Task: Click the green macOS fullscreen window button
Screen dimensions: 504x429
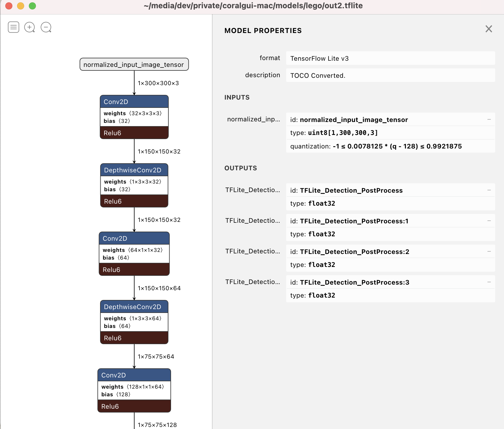Action: 32,6
